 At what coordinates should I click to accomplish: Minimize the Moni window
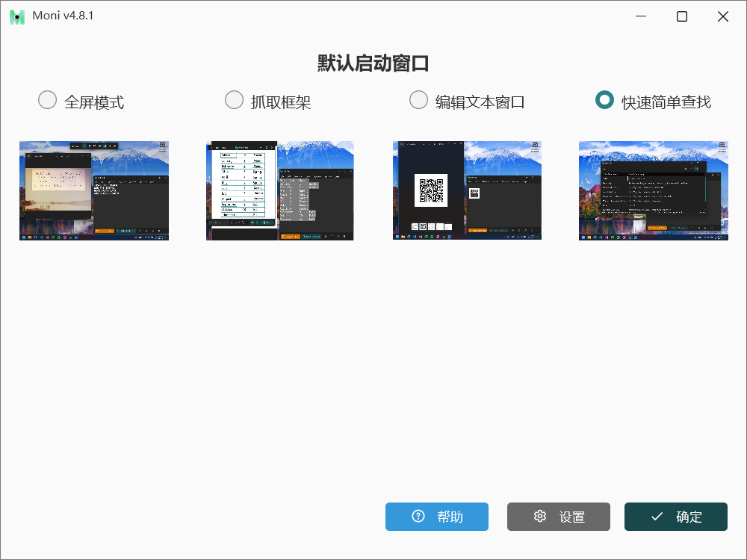pyautogui.click(x=641, y=16)
